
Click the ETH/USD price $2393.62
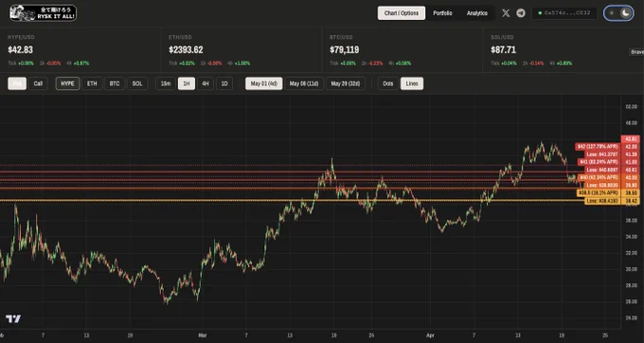pyautogui.click(x=186, y=49)
